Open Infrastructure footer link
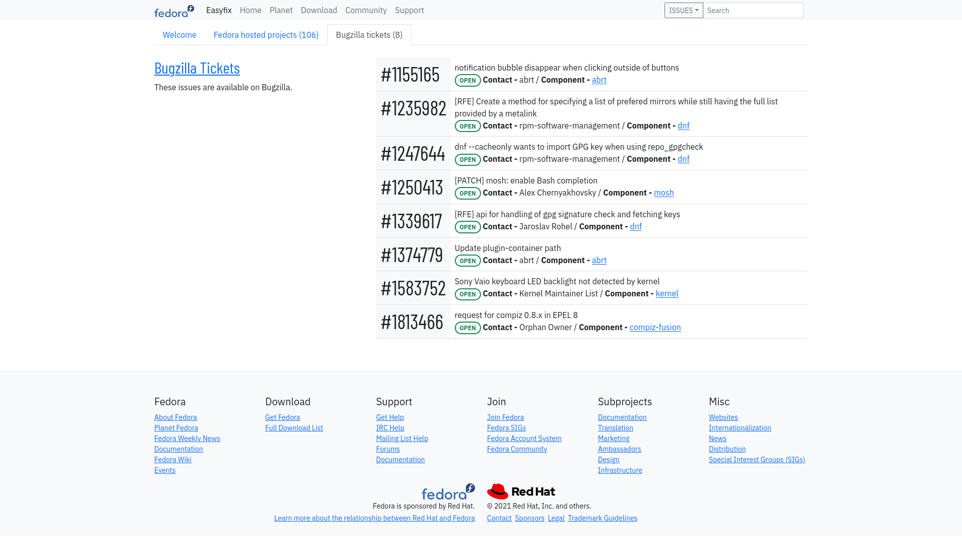Image resolution: width=962 pixels, height=560 pixels. 620,470
